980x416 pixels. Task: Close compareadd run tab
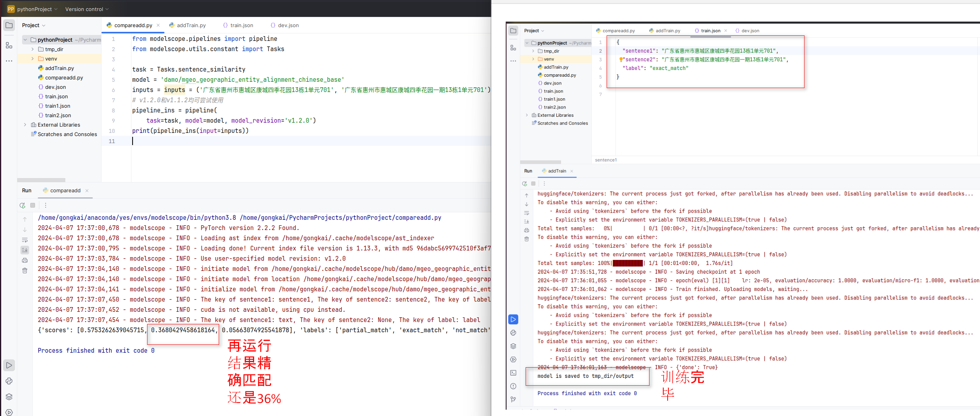[87, 191]
